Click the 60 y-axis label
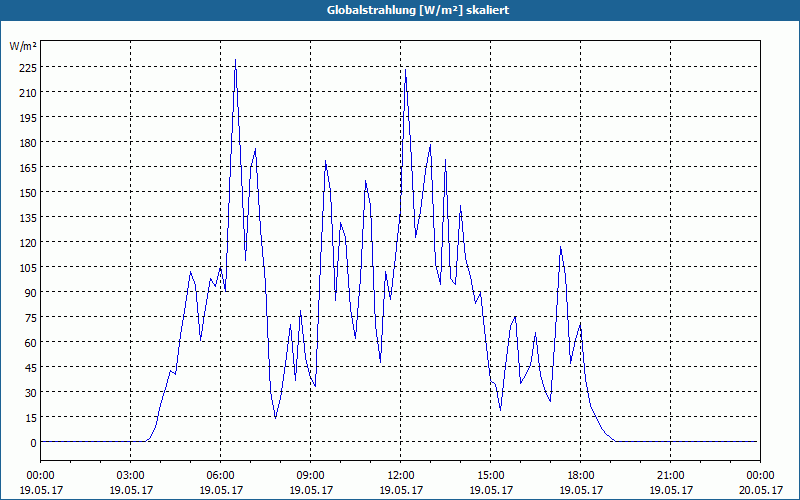Viewport: 800px width, 500px height. (x=31, y=342)
